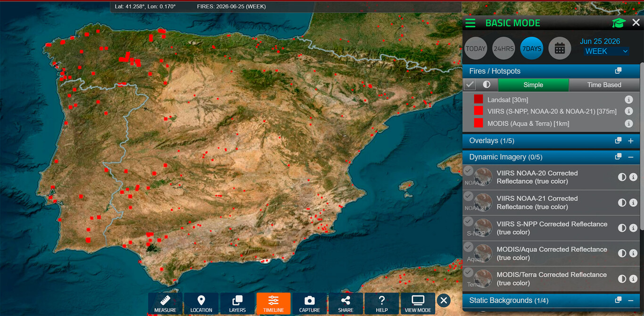Image resolution: width=644 pixels, height=316 pixels.
Task: Open the VIEW MODE tool
Action: coord(418,304)
